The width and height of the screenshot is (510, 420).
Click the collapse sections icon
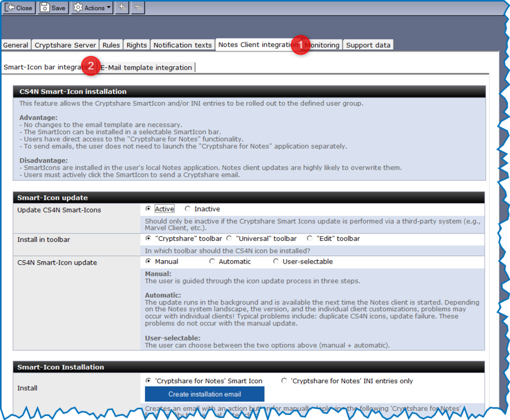[x=138, y=7]
